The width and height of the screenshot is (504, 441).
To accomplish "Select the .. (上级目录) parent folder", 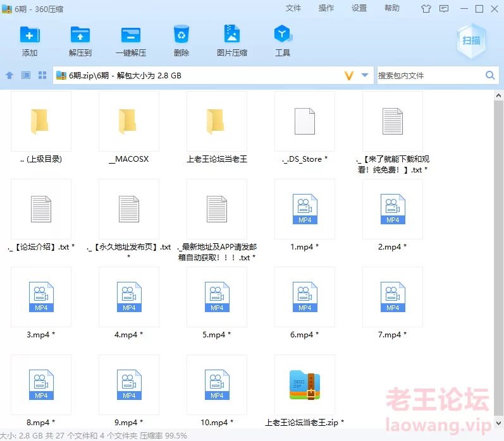I will [41, 128].
